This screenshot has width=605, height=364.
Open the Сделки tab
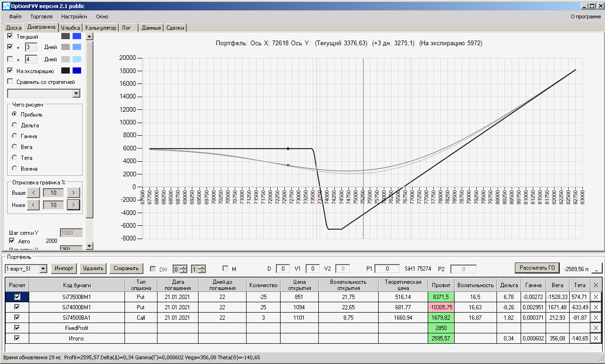click(x=175, y=28)
